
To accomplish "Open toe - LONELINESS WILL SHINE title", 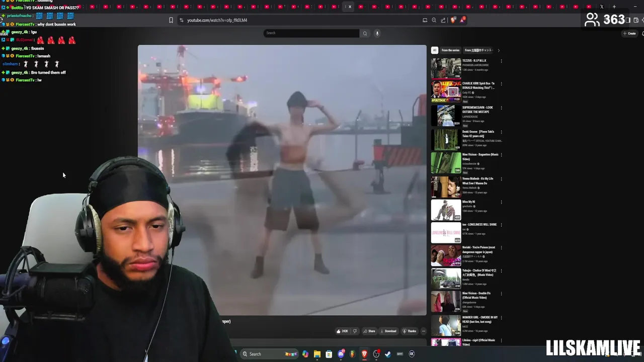I will pos(479,225).
